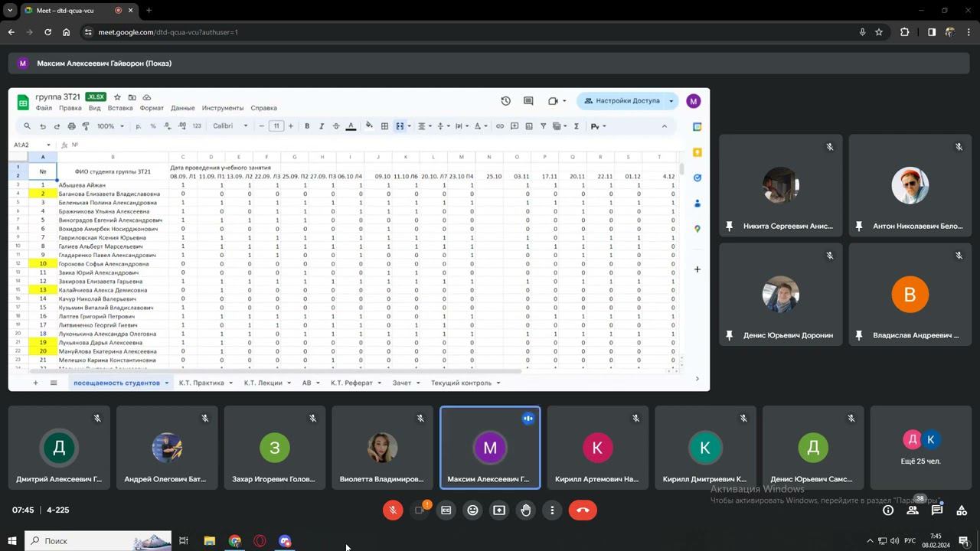Toggle strikethrough formatting in the spreadsheet
The image size is (980, 551).
pyautogui.click(x=336, y=126)
